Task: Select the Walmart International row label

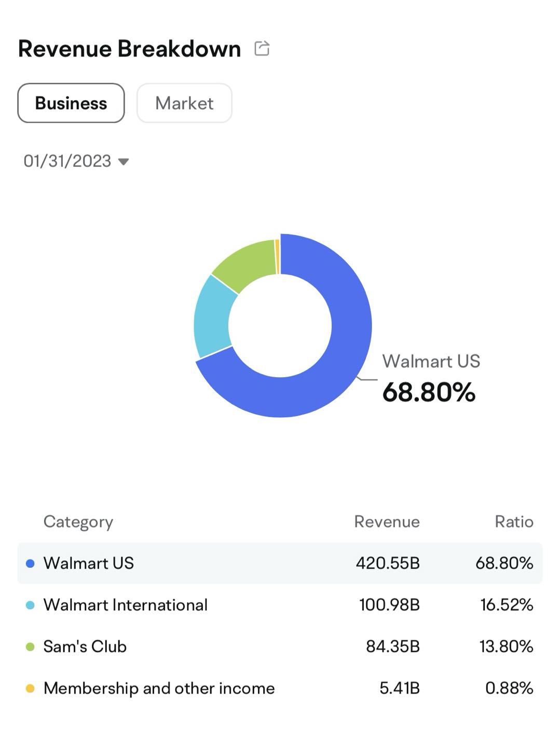Action: point(126,604)
